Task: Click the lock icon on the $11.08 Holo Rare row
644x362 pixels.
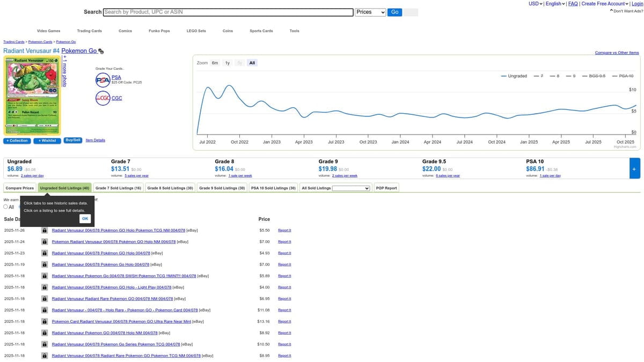Action: pos(45,310)
